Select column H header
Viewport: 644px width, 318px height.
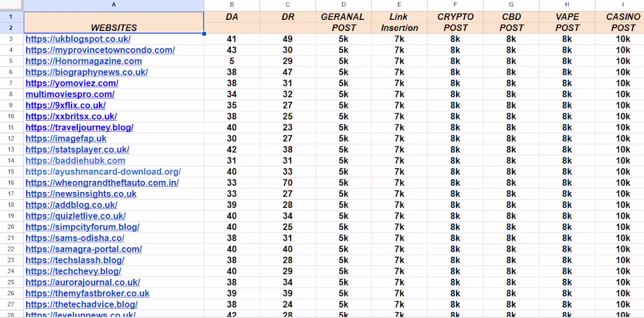pos(567,5)
